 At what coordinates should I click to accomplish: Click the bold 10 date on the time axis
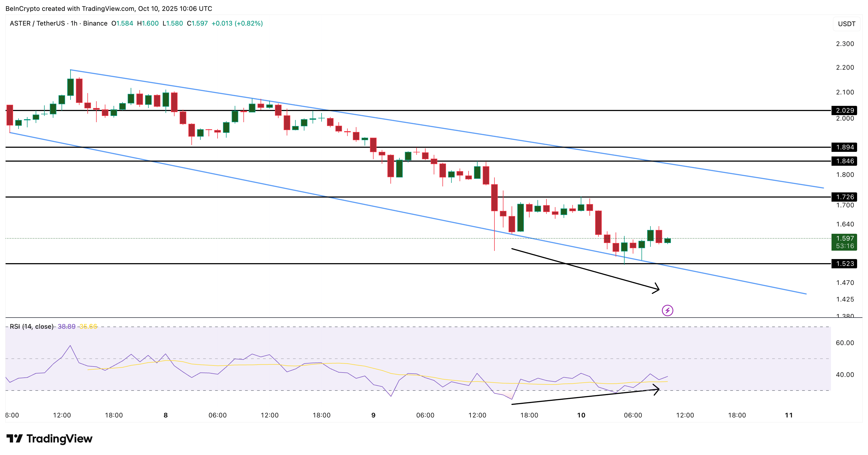[582, 415]
